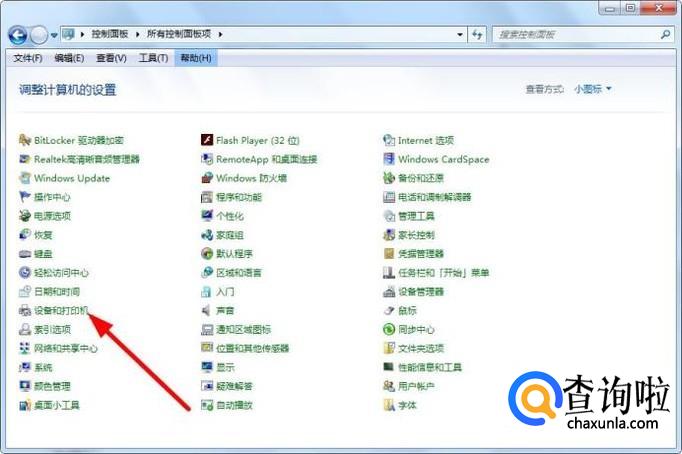This screenshot has width=682, height=454.
Task: Open the 通知区域图标 link
Action: tap(244, 329)
